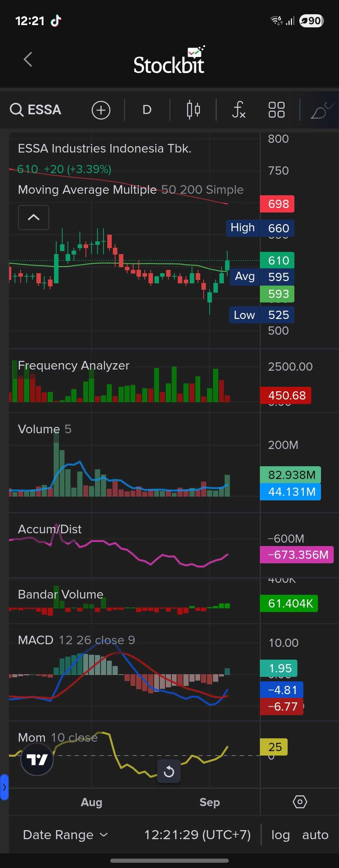This screenshot has width=339, height=868.
Task: Tap the Volume 5 indicator label
Action: tap(45, 429)
